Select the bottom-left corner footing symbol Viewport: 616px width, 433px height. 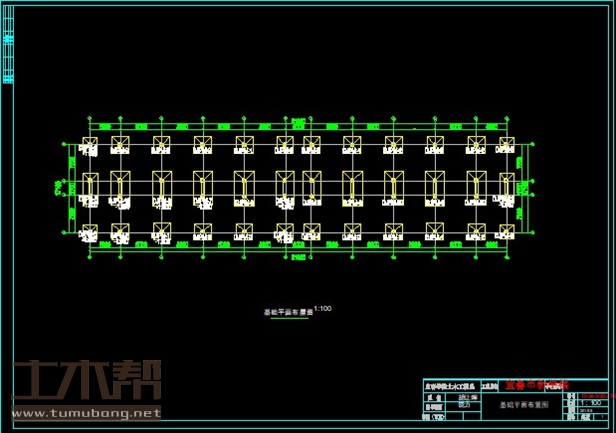pyautogui.click(x=90, y=233)
